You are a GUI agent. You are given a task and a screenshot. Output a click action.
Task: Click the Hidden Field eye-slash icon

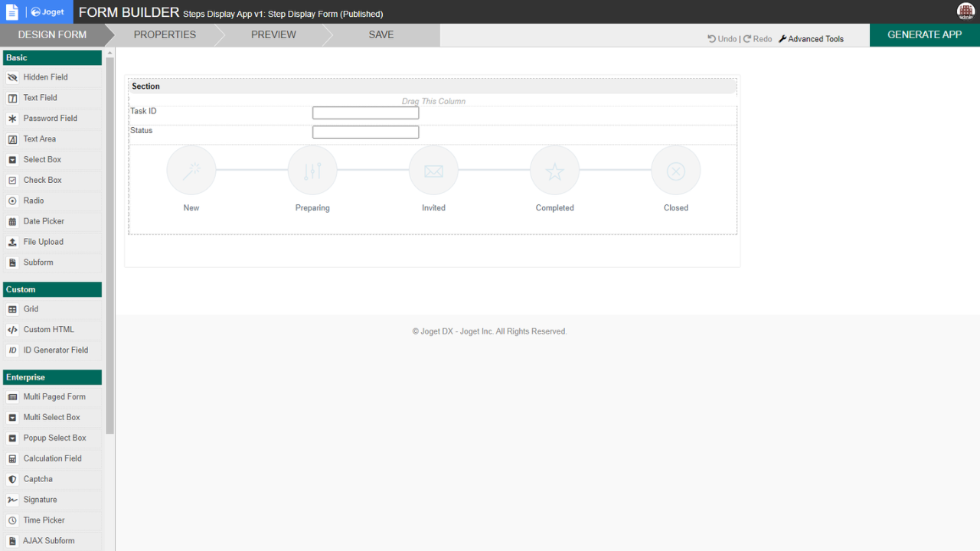[12, 77]
